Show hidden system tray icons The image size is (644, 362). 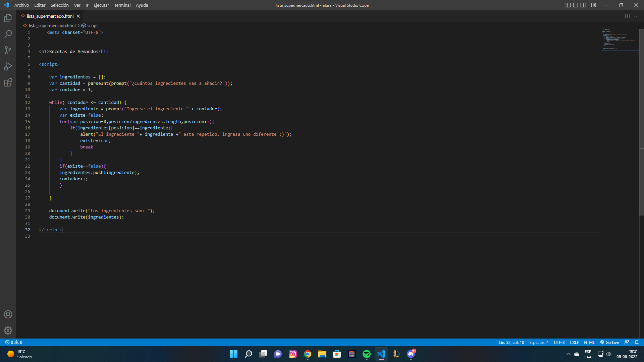click(x=568, y=354)
